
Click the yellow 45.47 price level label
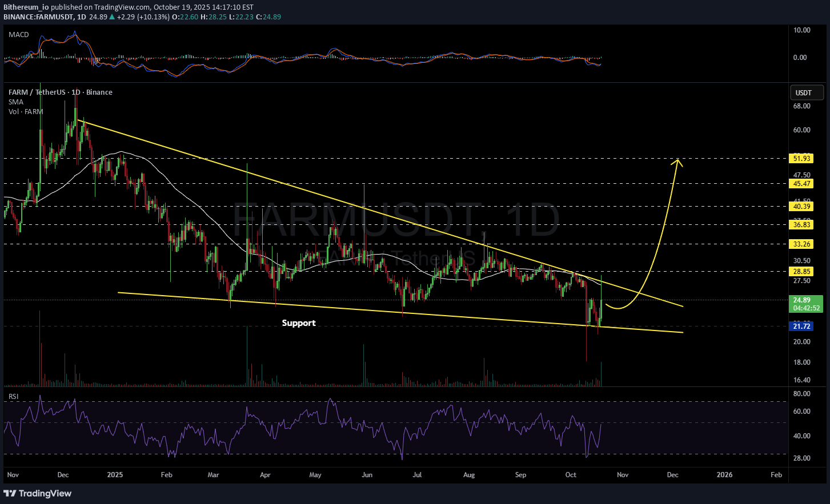tap(801, 184)
